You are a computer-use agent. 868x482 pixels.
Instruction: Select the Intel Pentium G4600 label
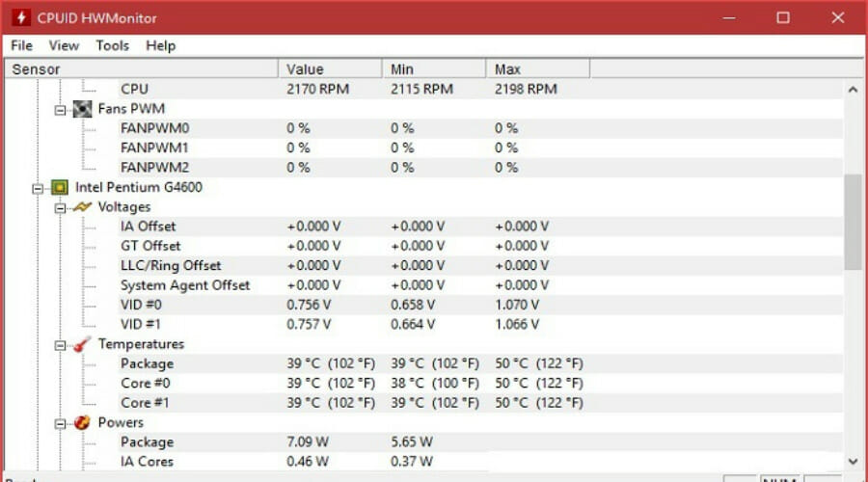pos(138,187)
